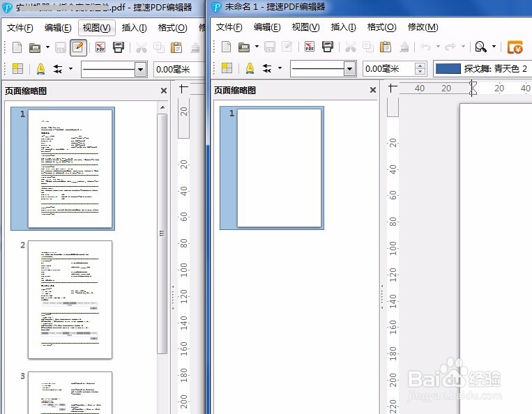532x414 pixels.
Task: Select page 3 thumbnail in left window
Action: point(70,392)
